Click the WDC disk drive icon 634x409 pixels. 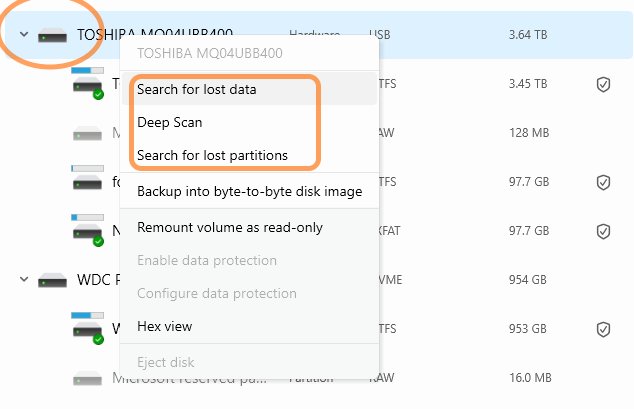point(54,279)
